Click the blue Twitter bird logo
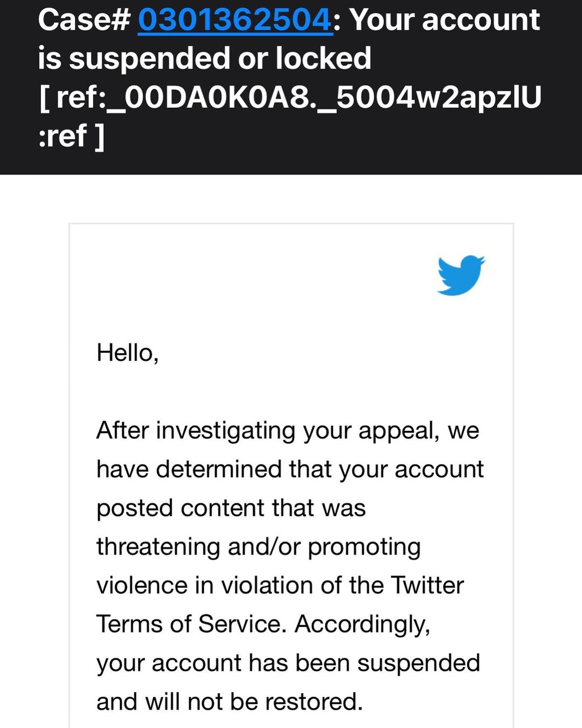Screen dimensions: 582x728 [460, 275]
